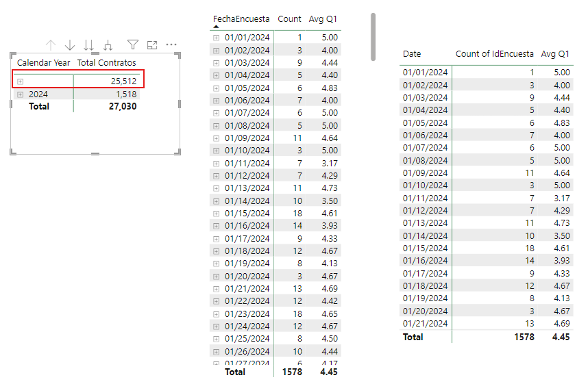The image size is (588, 384).
Task: Click the drill up arrow icon
Action: 51,45
